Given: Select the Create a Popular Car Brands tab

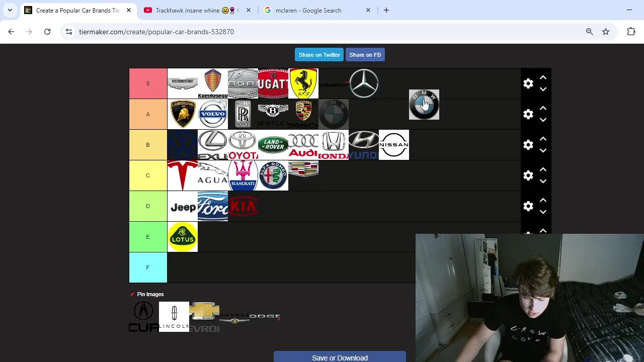Looking at the screenshot, I should coord(78,10).
